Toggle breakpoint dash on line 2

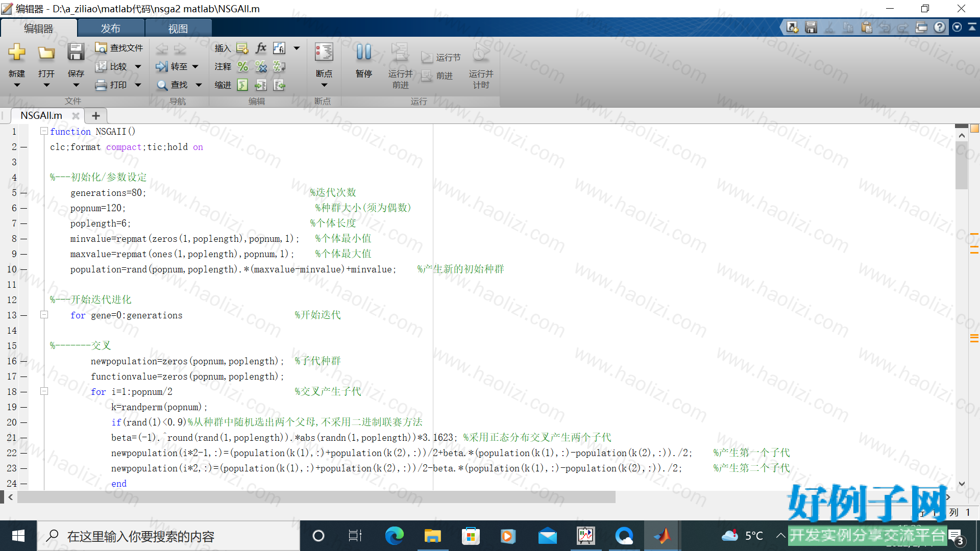[24, 147]
